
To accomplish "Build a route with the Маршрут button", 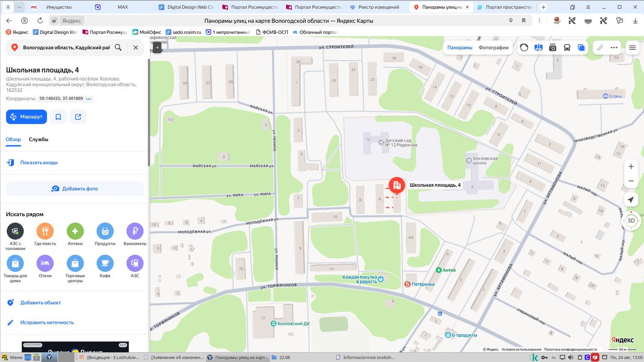I will click(x=26, y=117).
